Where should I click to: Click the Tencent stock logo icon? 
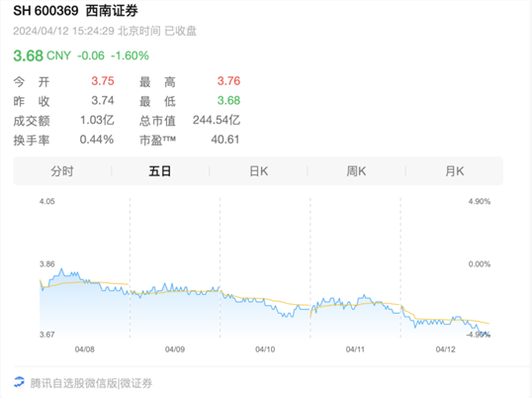[19, 382]
